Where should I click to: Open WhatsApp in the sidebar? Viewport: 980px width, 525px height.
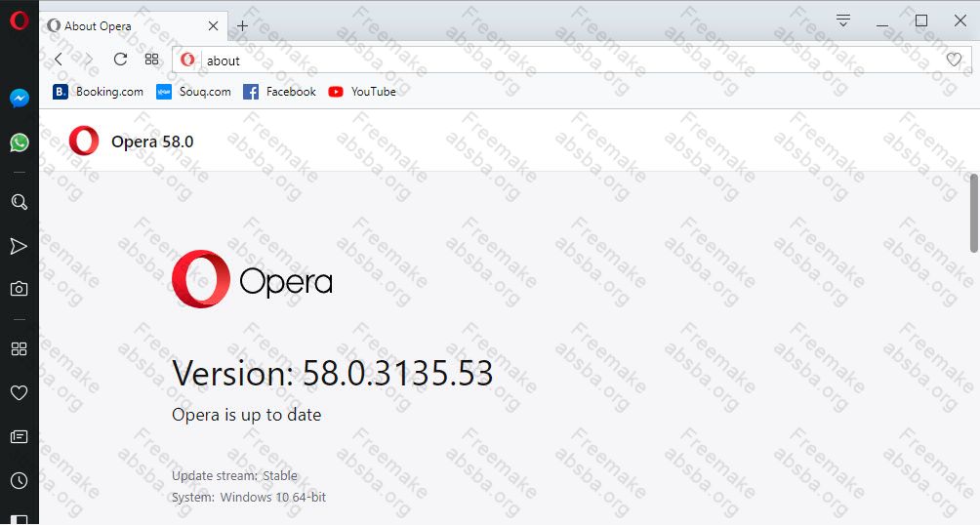pyautogui.click(x=20, y=142)
